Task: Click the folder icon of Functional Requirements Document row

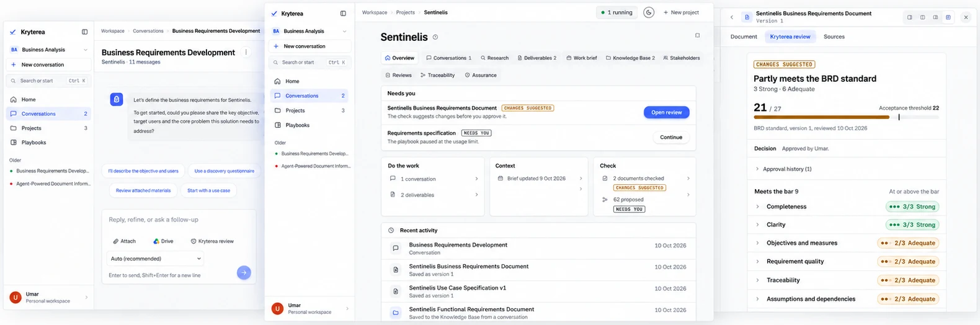Action: [x=396, y=313]
